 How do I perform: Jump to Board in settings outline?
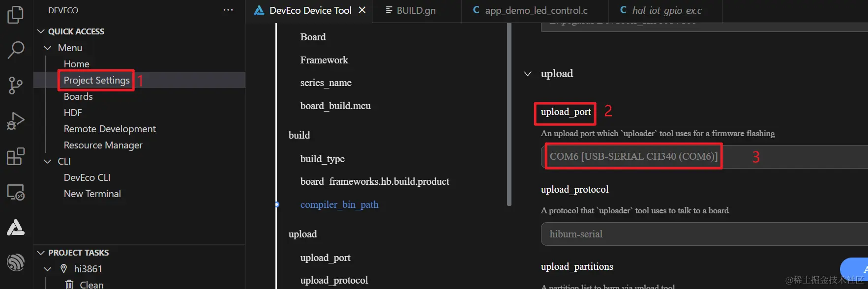313,37
